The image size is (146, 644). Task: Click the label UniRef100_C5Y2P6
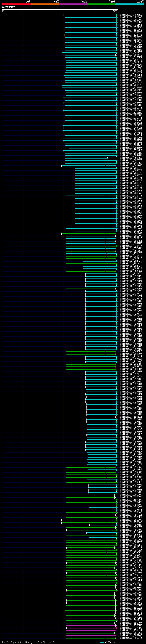click(131, 289)
